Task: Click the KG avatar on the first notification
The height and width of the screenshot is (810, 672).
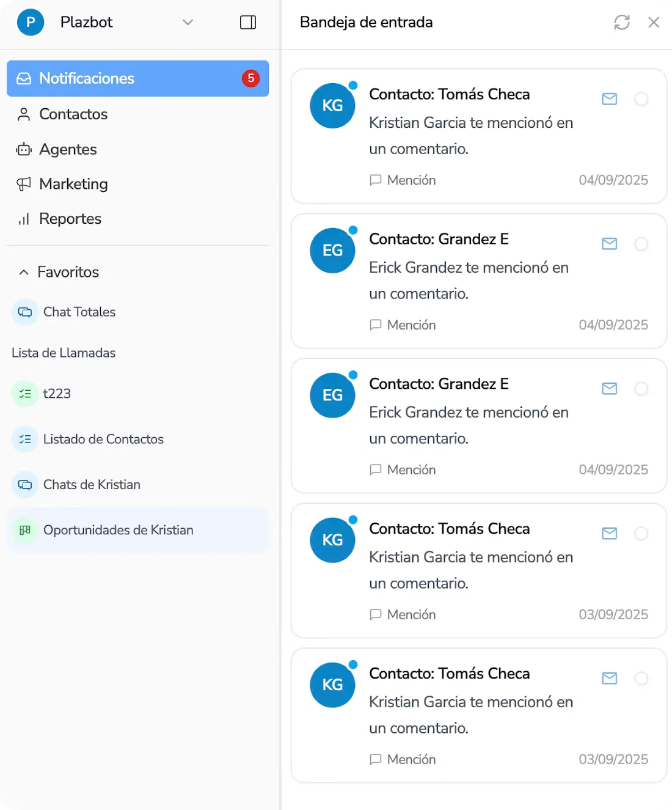Action: pos(332,106)
